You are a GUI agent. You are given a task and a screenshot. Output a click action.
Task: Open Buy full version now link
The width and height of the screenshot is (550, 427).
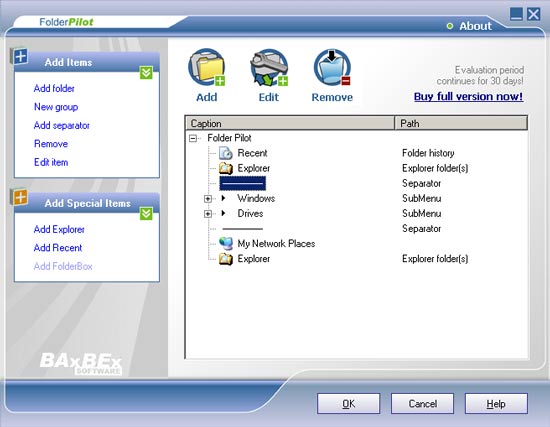[x=468, y=96]
